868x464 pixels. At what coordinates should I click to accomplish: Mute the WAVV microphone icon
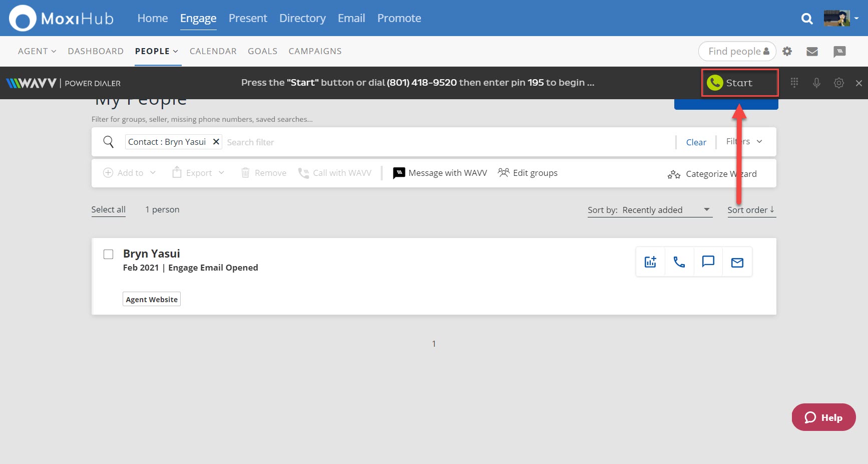(x=816, y=83)
